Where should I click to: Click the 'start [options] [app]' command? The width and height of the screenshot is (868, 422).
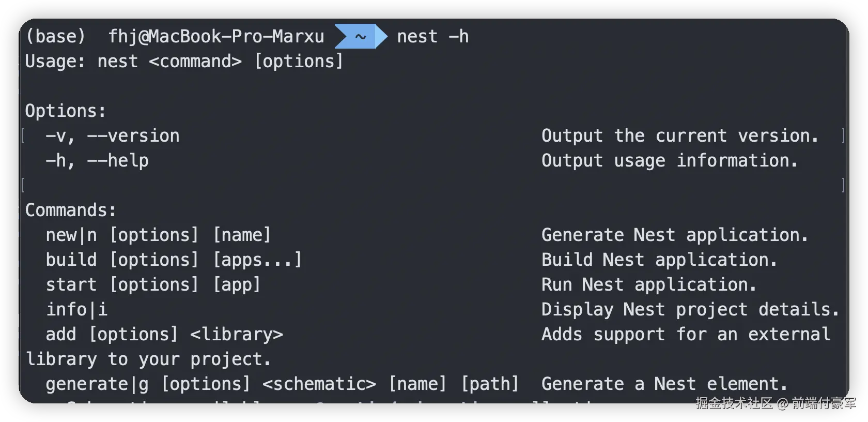coord(153,285)
